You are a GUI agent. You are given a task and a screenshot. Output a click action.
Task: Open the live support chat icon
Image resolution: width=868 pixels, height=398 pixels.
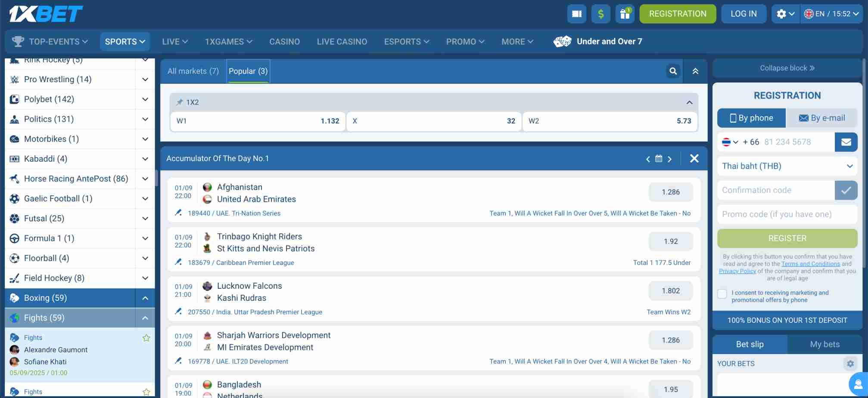(x=858, y=384)
